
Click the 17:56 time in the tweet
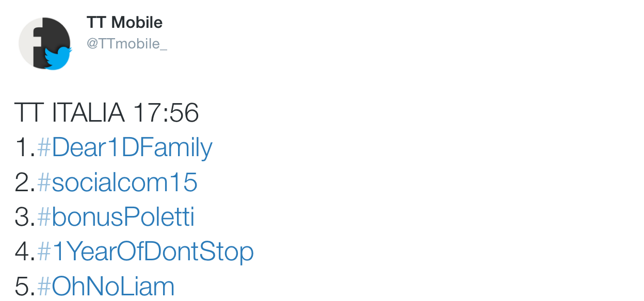point(166,113)
